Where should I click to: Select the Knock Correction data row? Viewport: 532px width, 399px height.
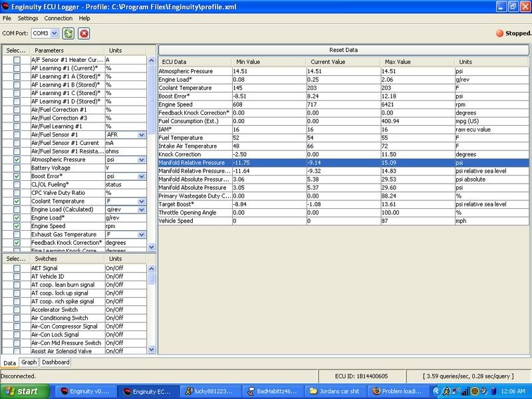click(343, 154)
